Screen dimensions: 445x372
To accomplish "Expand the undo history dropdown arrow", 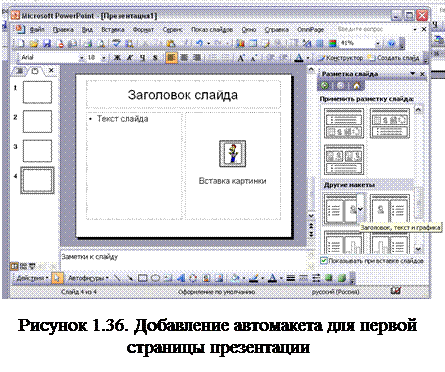I will coord(208,43).
